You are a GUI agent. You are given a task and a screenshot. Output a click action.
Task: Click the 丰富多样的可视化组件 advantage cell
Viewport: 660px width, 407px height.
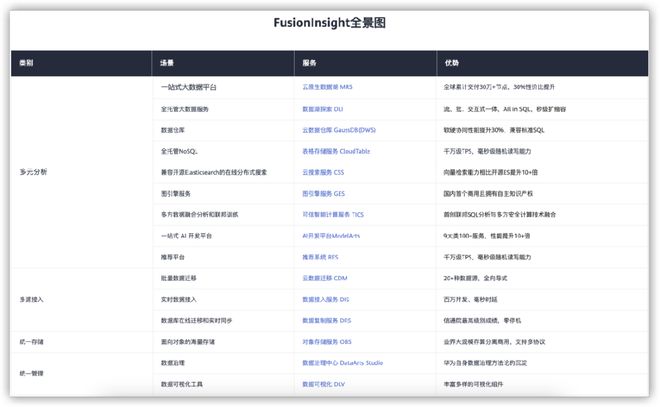click(x=473, y=384)
